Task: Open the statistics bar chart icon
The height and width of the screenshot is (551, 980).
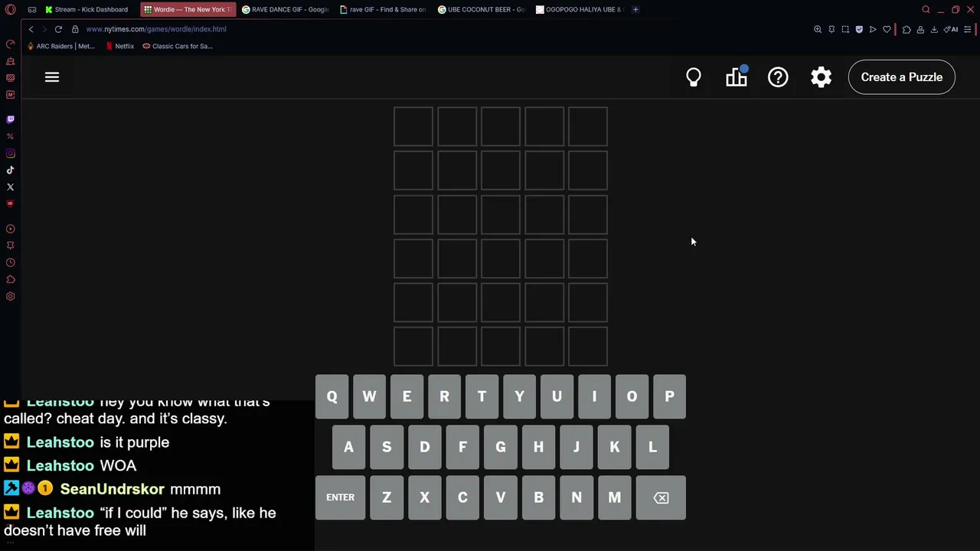Action: [x=737, y=77]
